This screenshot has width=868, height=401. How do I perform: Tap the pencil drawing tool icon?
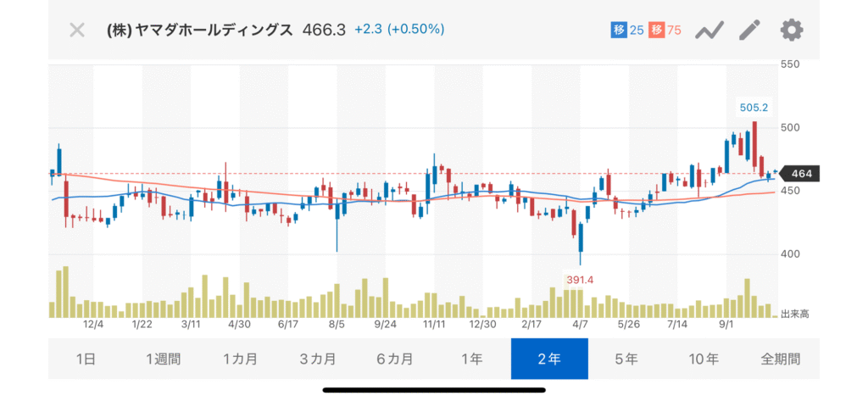pyautogui.click(x=750, y=31)
